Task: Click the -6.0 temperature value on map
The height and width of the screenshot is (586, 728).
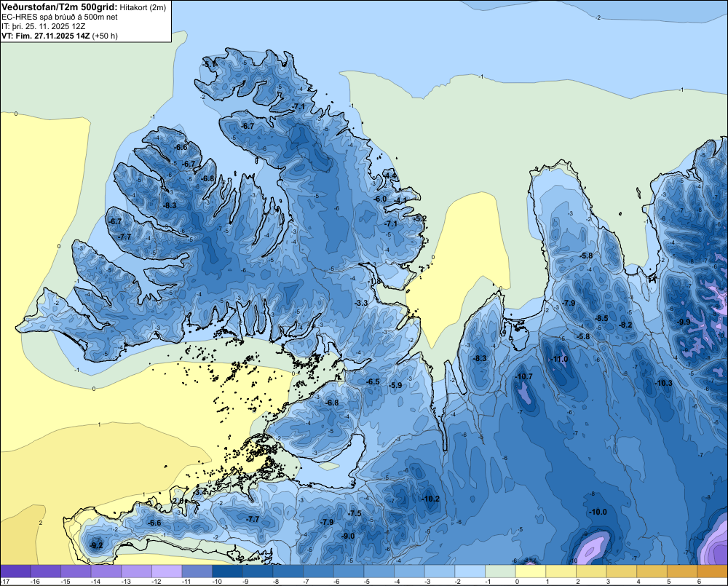Action: click(380, 199)
